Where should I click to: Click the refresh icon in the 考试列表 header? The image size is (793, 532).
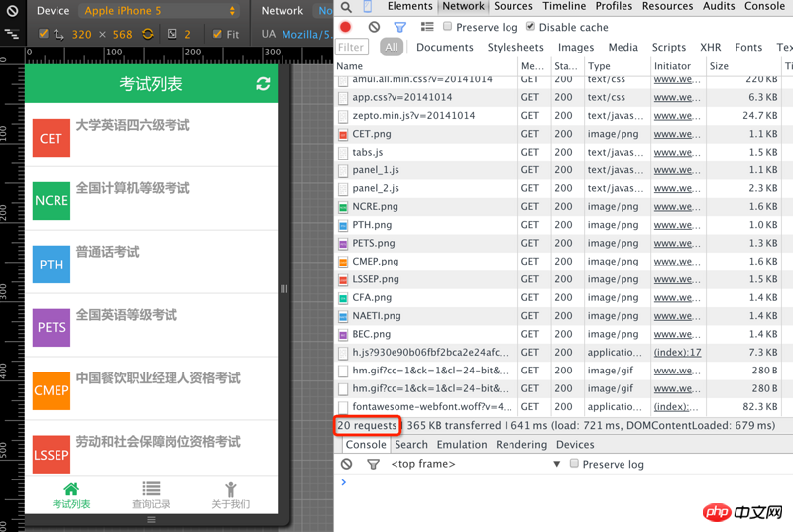tap(263, 84)
